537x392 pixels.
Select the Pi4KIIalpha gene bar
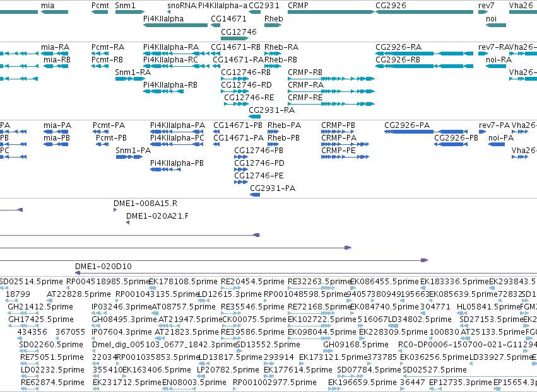pyautogui.click(x=175, y=25)
